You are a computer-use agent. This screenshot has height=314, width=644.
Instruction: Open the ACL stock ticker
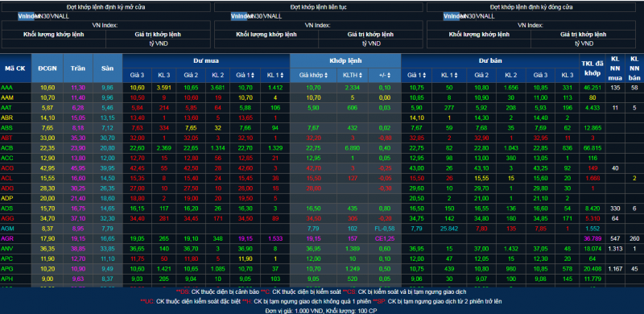pyautogui.click(x=6, y=178)
